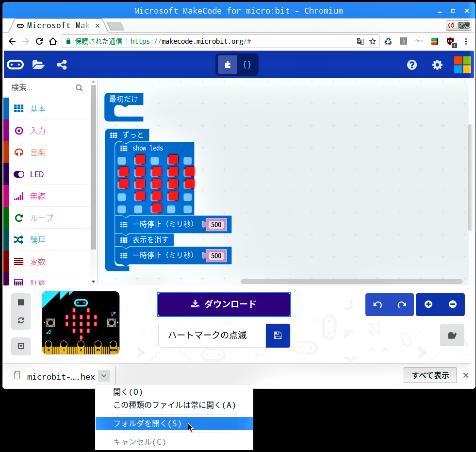Open the 音楽 block category

tap(47, 152)
